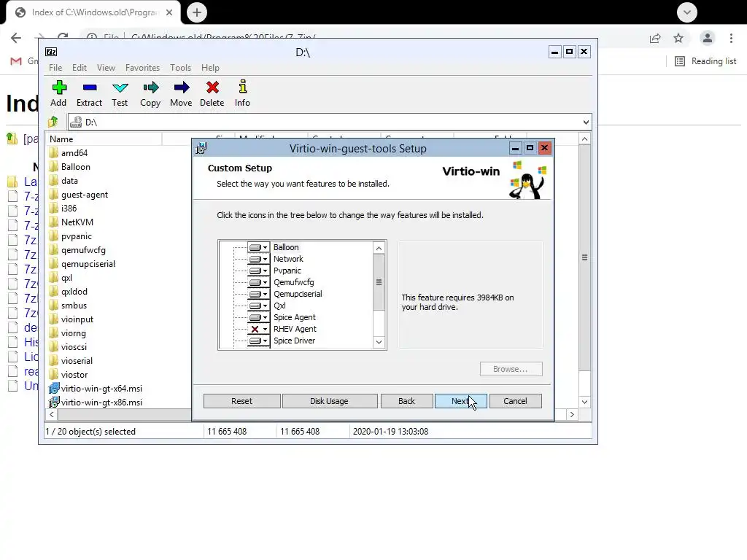The image size is (747, 560).
Task: Select the guest-agent folder
Action: tap(79, 194)
